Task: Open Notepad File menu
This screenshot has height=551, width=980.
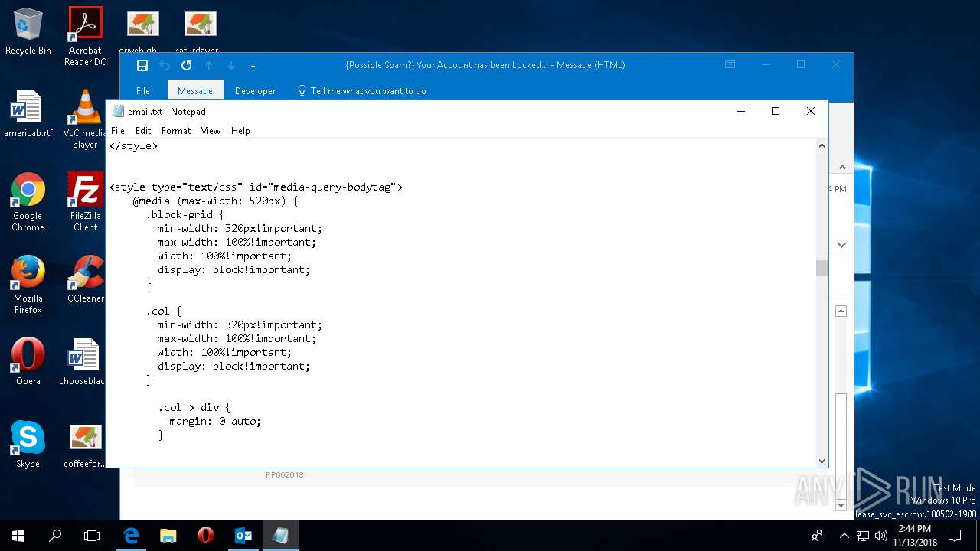Action: 118,131
